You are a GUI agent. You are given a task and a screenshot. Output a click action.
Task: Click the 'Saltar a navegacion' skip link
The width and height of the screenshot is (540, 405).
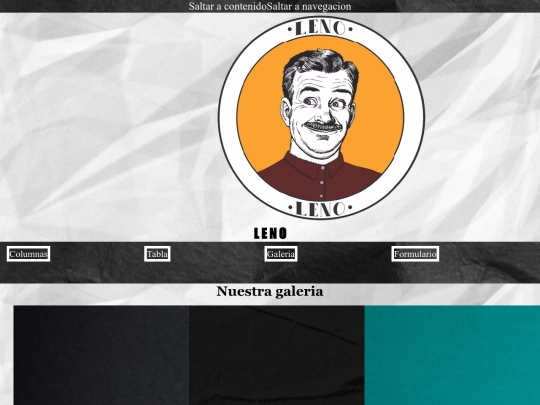point(309,7)
